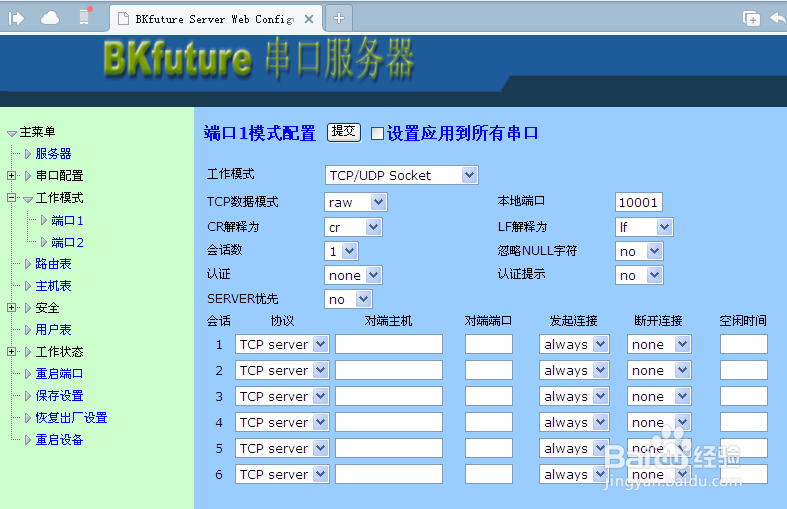Image resolution: width=787 pixels, height=509 pixels.
Task: Open session 2 protocol dropdown
Action: 282,370
